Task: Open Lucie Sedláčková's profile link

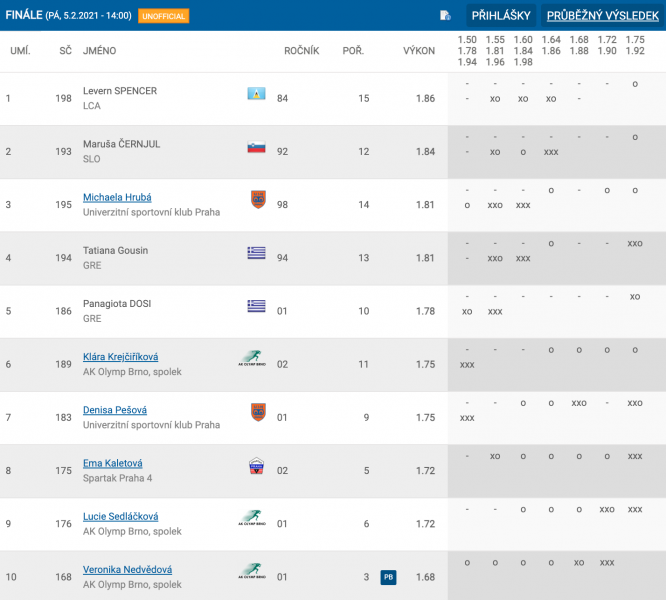Action: tap(121, 516)
